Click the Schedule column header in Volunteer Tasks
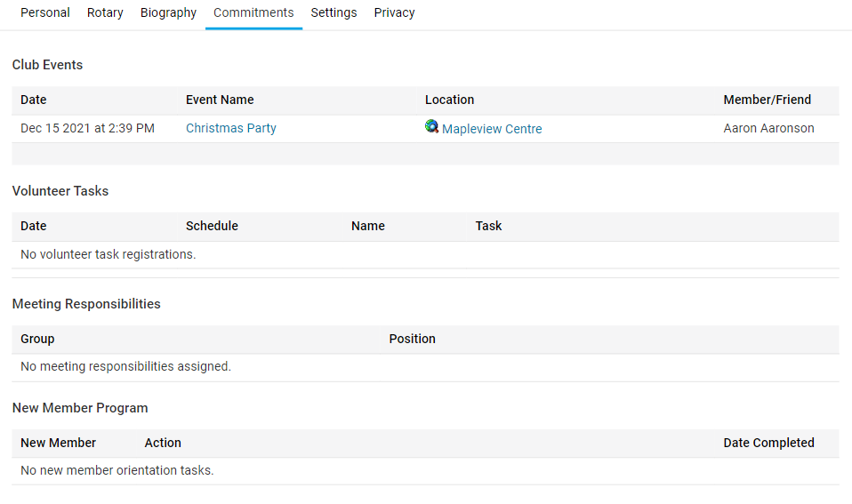 point(212,227)
